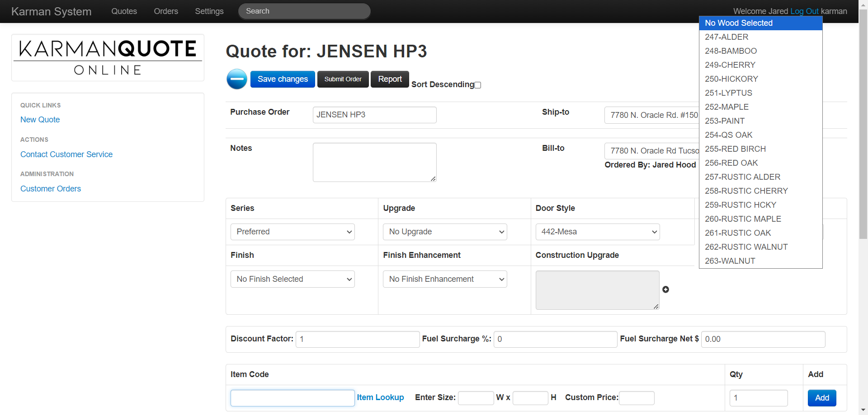Image resolution: width=868 pixels, height=415 pixels.
Task: Click the Submit Order button
Action: point(343,79)
